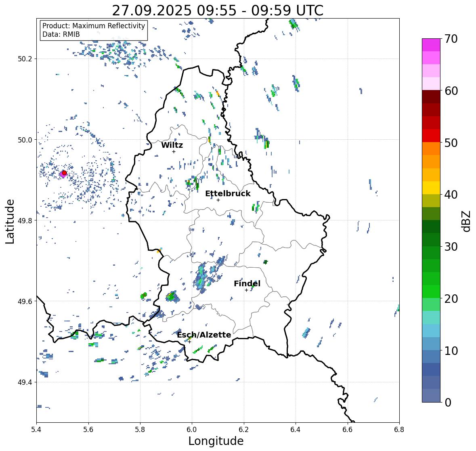This screenshot has height=451, width=476.
Task: Click the dark red colorbar segment below 60
Action: (431, 97)
